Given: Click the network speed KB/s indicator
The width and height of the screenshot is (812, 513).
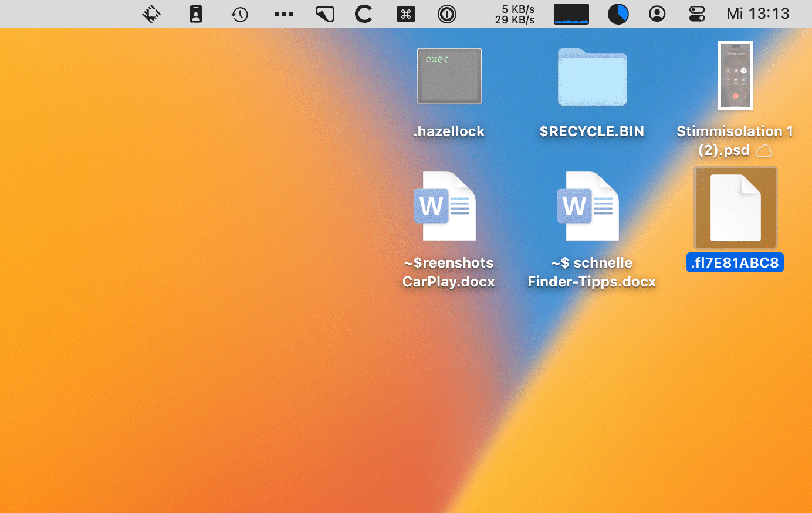Looking at the screenshot, I should pyautogui.click(x=515, y=14).
